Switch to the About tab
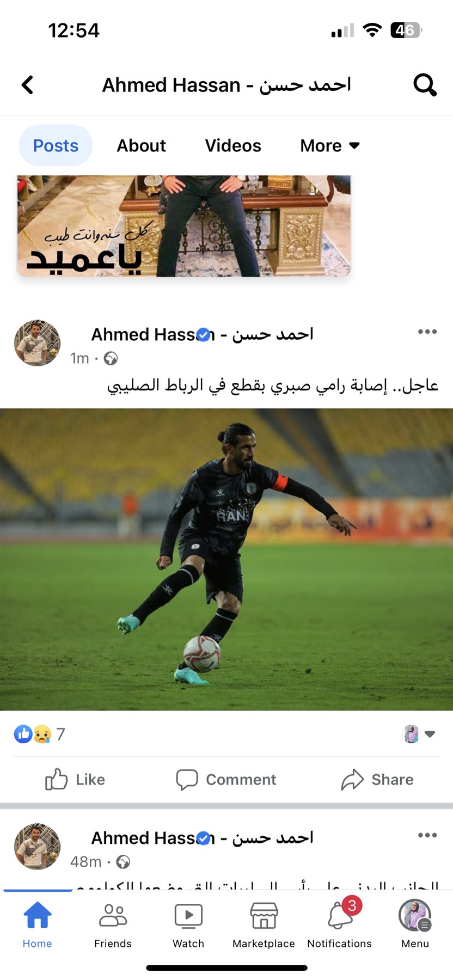Image resolution: width=453 pixels, height=980 pixels. pyautogui.click(x=141, y=145)
